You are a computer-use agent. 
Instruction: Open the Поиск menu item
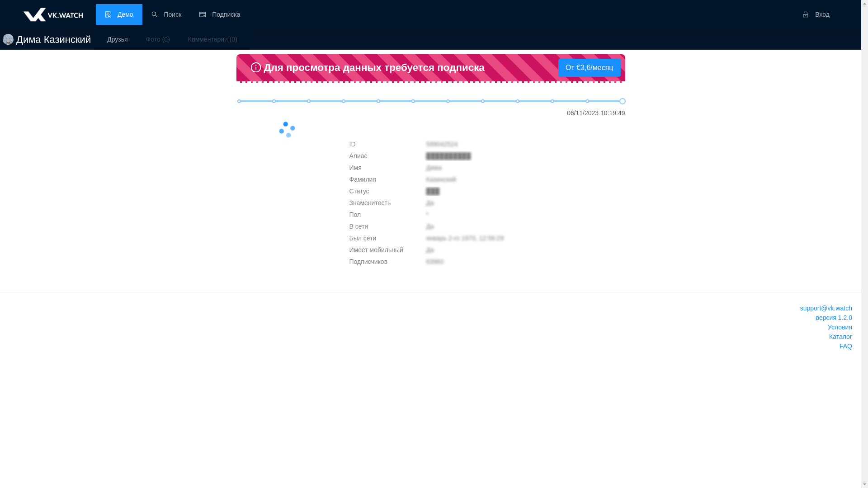point(166,14)
